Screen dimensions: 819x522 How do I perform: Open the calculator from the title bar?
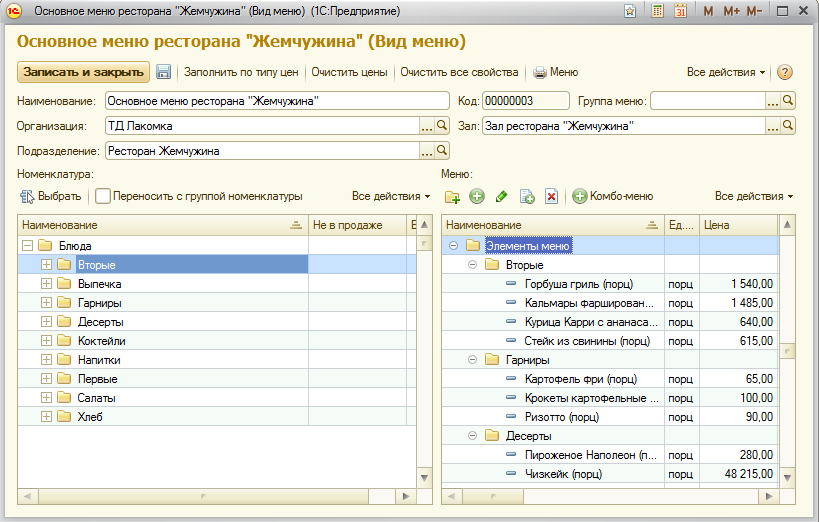tap(658, 11)
